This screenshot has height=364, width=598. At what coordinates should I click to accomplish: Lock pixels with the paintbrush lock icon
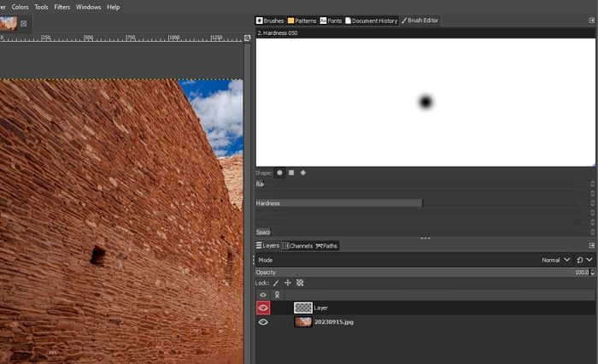[x=276, y=283]
